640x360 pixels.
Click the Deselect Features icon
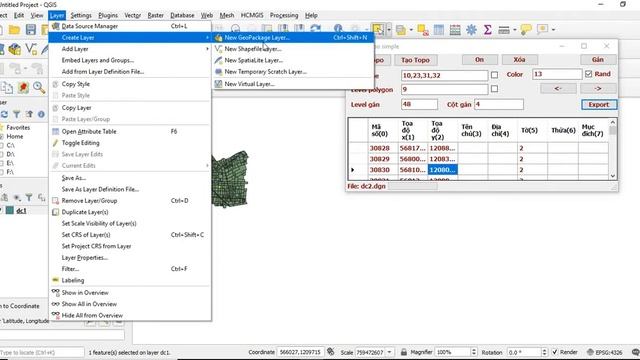pos(422,29)
